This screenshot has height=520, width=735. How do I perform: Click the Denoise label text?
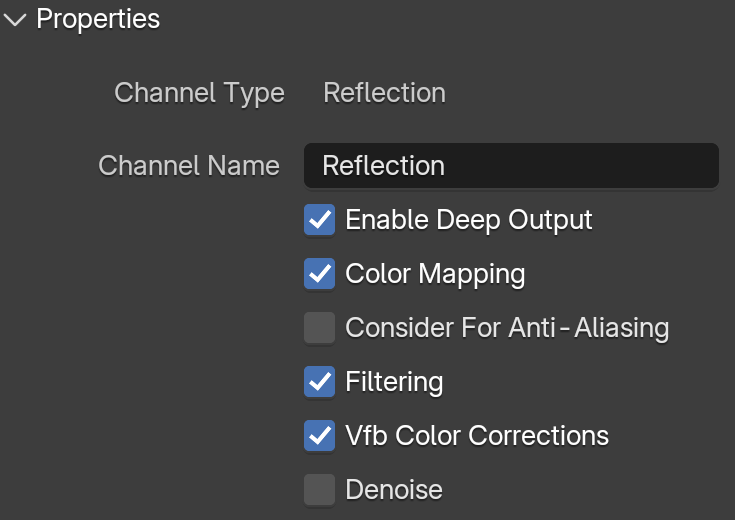click(x=394, y=490)
